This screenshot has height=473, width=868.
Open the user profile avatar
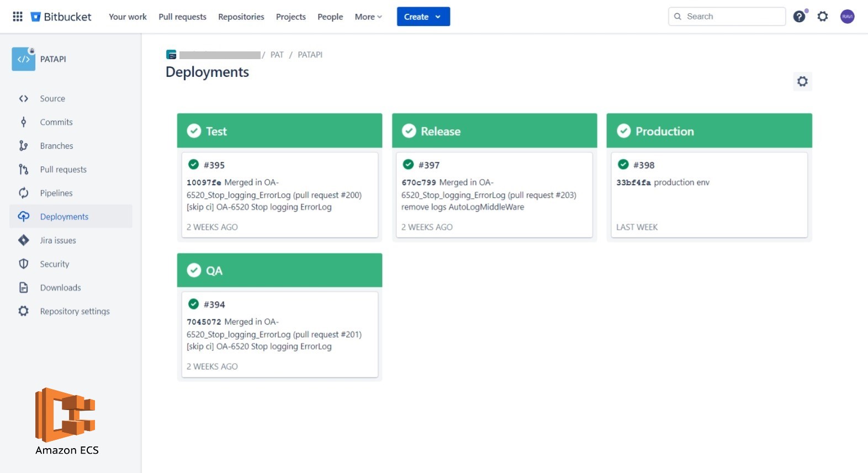tap(847, 17)
